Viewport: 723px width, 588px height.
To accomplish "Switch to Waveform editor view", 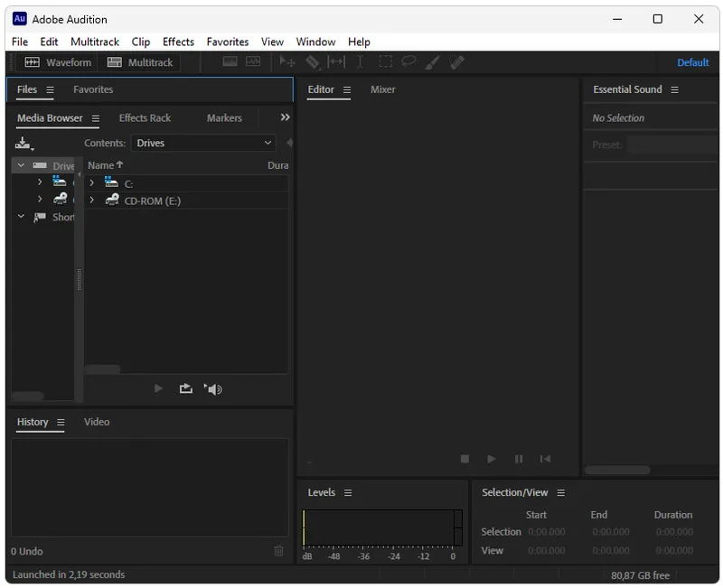I will (x=58, y=62).
